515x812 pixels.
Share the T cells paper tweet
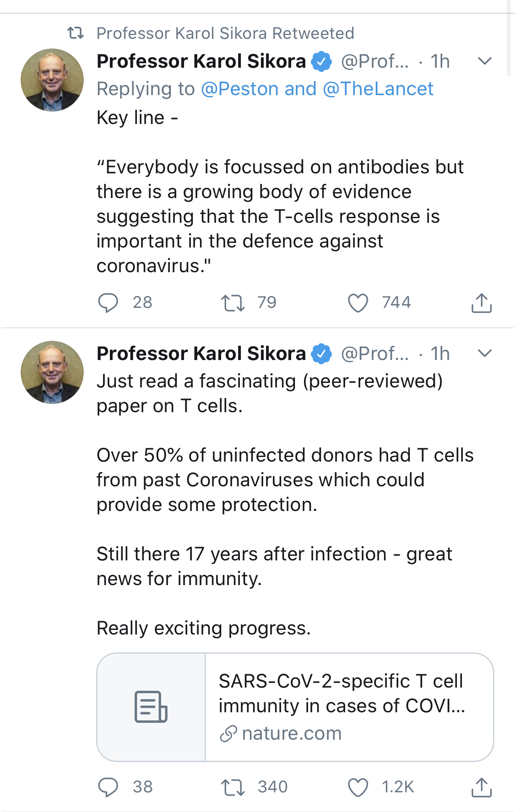point(481,787)
